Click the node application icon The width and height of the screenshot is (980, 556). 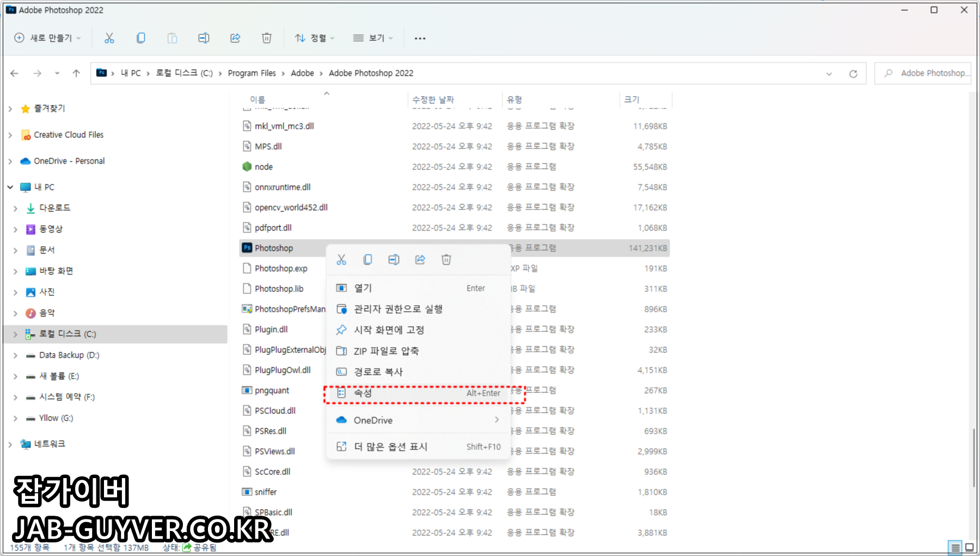tap(247, 167)
